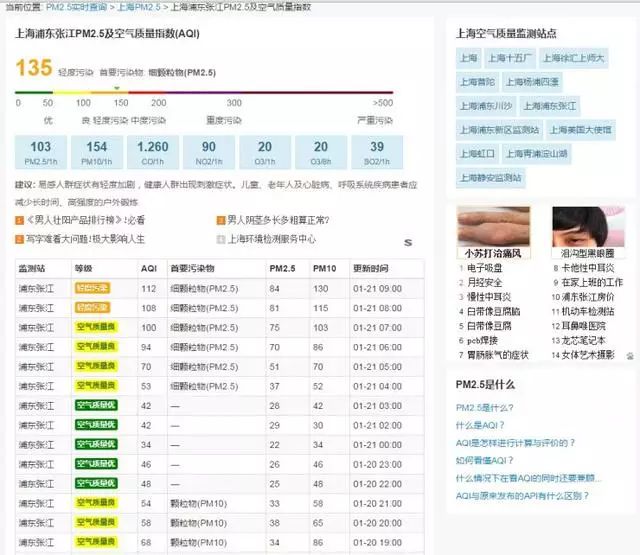The width and height of the screenshot is (640, 555).
Task: Open the 上海环境检测服务中心 link
Action: [x=272, y=239]
